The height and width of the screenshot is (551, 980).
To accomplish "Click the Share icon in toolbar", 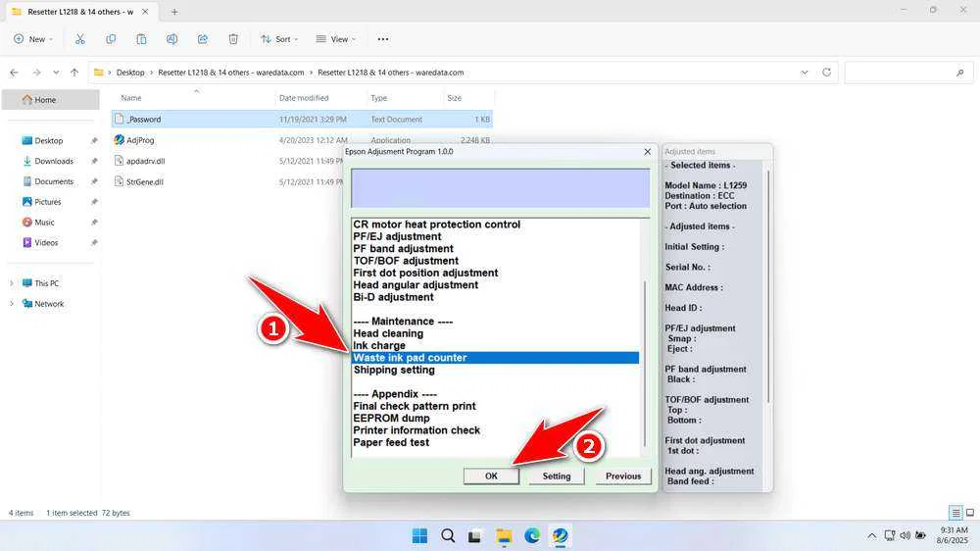I will (203, 39).
